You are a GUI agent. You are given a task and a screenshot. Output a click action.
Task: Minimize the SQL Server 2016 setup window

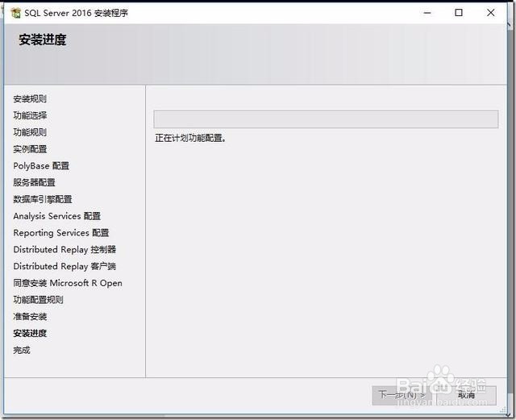(427, 13)
